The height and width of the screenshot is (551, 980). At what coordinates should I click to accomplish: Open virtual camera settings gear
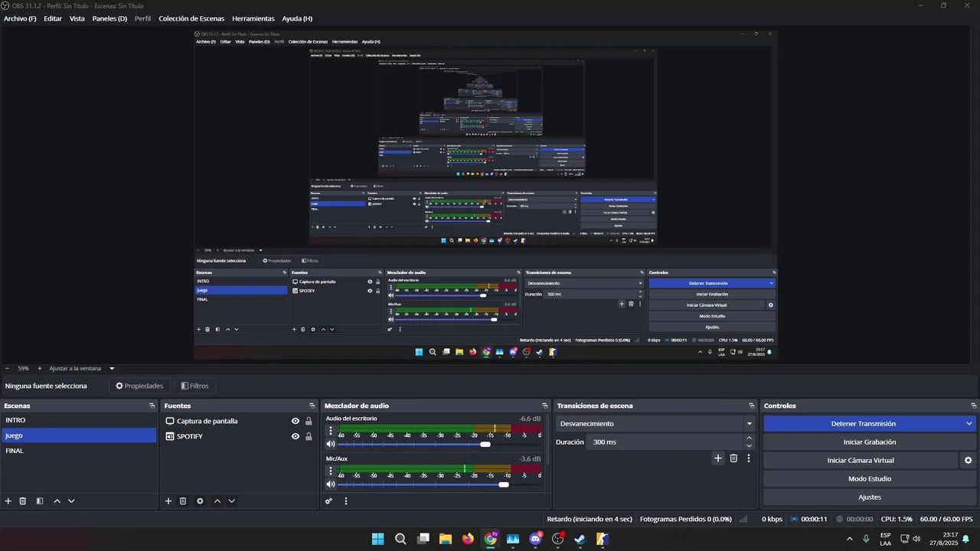968,461
